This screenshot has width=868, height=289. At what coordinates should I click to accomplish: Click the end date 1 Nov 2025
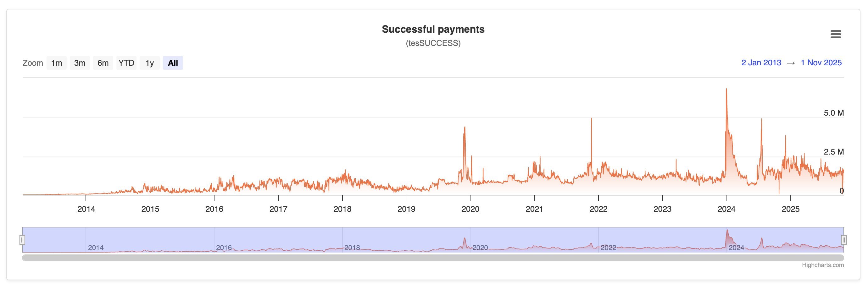pyautogui.click(x=821, y=63)
